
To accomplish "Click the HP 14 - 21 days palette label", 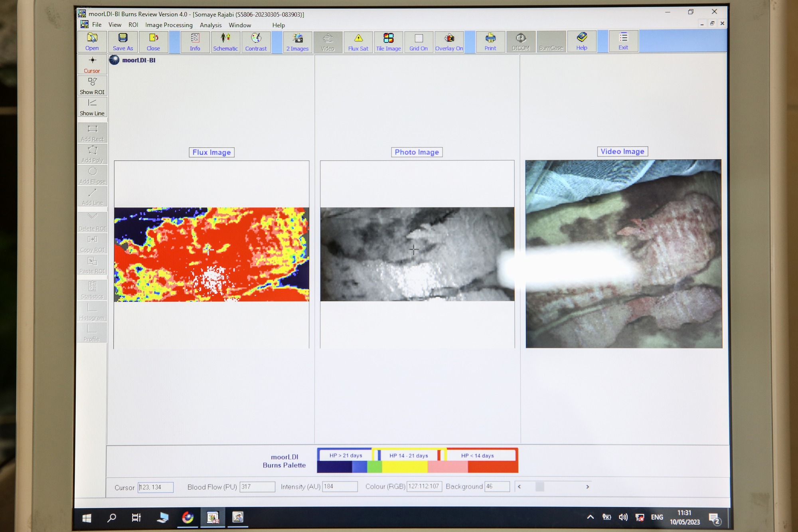I will click(409, 455).
